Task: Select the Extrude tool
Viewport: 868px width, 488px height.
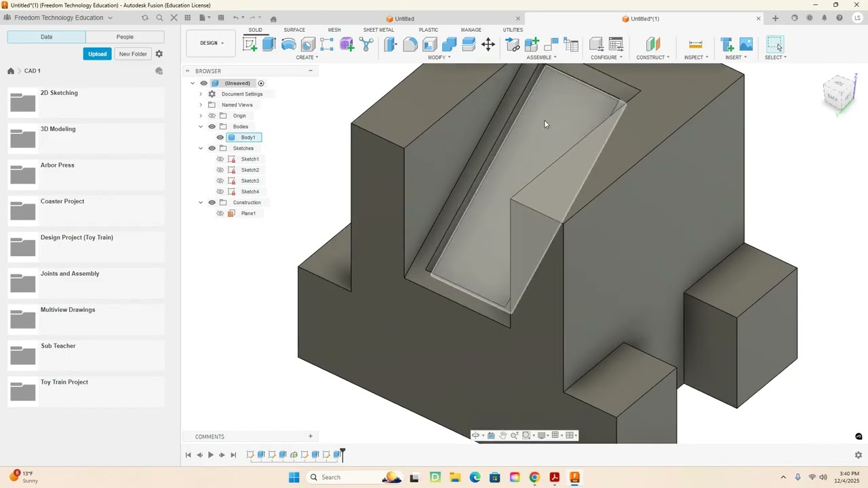Action: click(269, 45)
